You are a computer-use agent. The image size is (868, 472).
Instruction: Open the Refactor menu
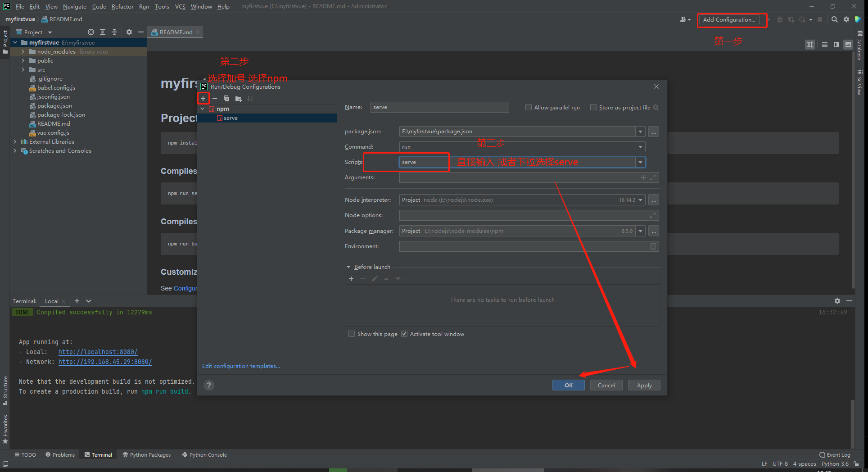click(x=122, y=6)
